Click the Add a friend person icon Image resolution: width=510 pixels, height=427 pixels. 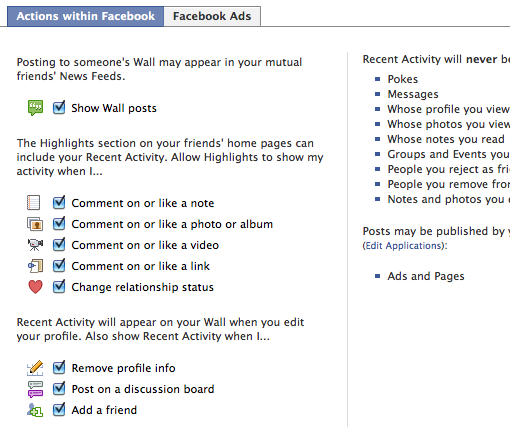(35, 410)
